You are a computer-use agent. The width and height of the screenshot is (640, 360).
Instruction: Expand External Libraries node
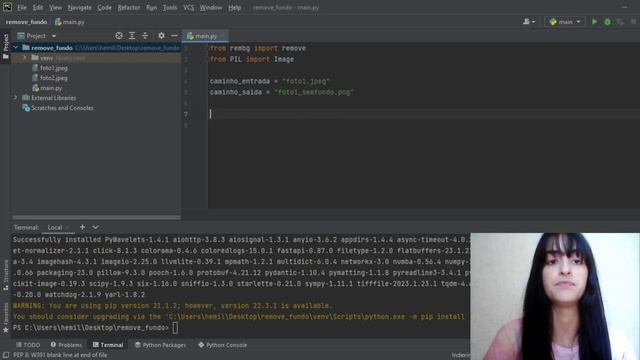tap(16, 98)
